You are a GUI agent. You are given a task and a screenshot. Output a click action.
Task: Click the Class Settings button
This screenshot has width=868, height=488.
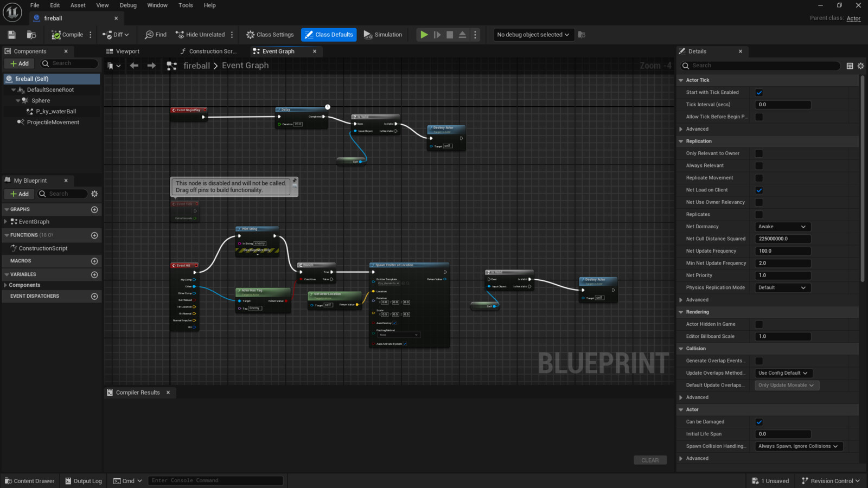[x=270, y=35]
